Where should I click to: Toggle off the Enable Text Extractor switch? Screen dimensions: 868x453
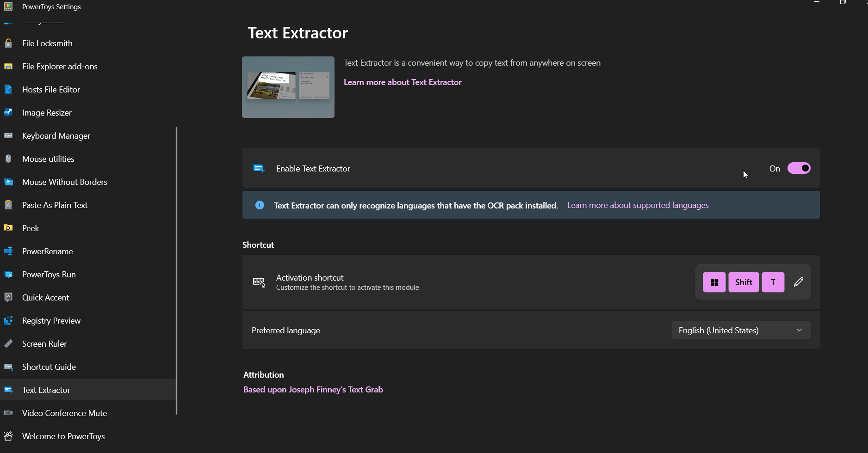coord(799,168)
